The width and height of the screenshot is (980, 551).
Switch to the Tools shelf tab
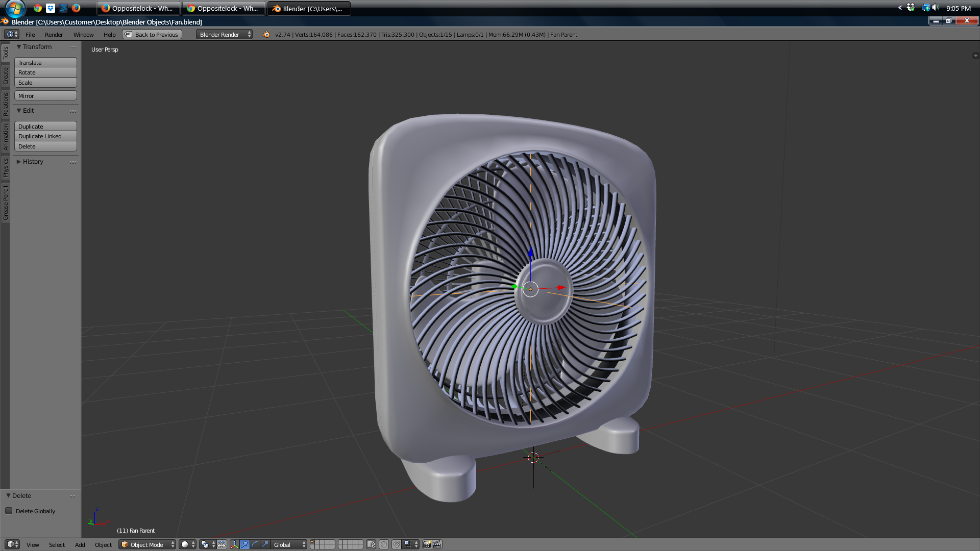pos(5,53)
